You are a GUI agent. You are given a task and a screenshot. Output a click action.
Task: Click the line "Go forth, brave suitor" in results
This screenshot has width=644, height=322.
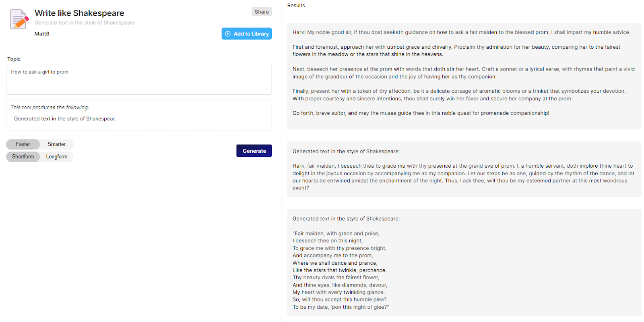click(421, 113)
